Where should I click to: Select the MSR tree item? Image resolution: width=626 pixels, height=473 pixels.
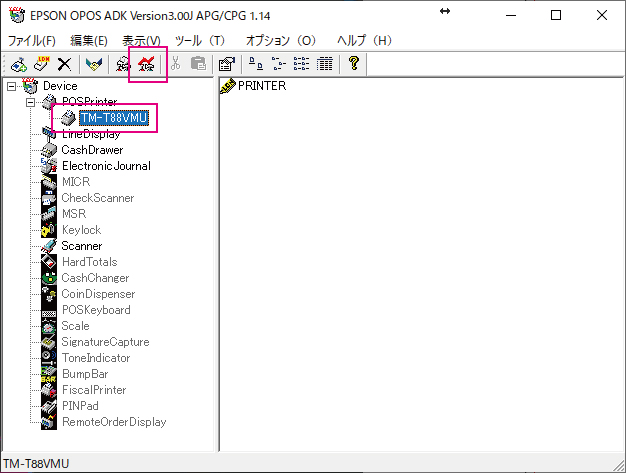[74, 214]
